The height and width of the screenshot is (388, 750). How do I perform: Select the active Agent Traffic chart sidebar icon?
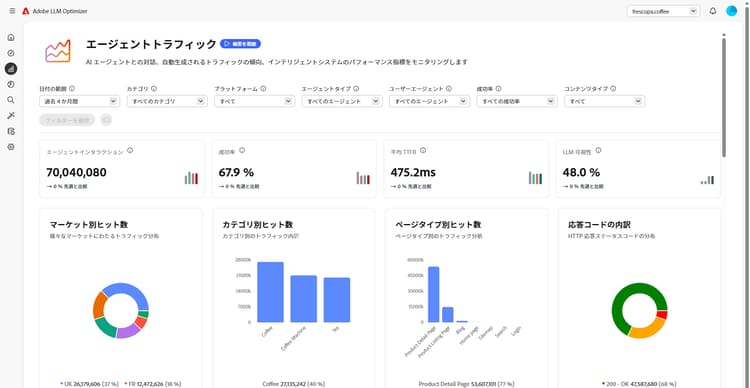[x=11, y=68]
